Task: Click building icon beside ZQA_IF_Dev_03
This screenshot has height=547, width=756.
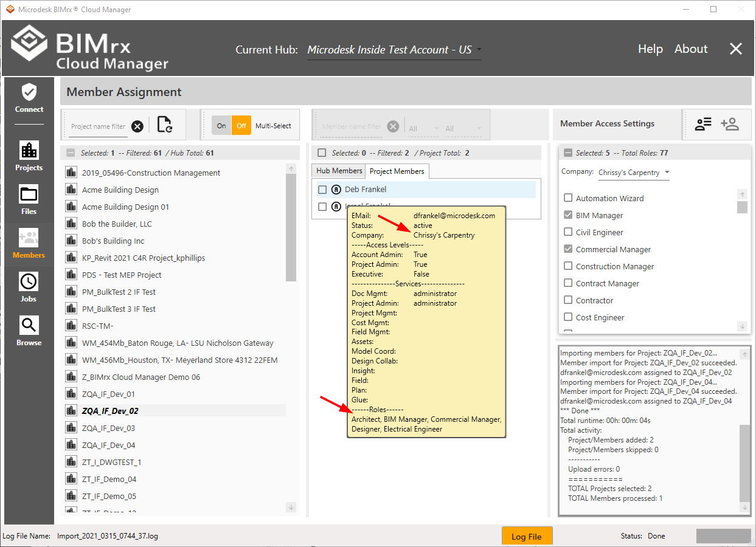Action: pos(71,428)
